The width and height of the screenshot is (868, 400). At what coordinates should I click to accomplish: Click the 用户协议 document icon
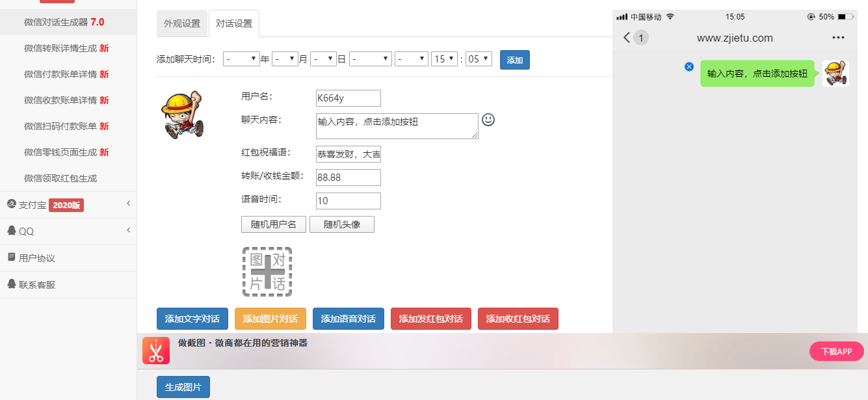tap(11, 257)
